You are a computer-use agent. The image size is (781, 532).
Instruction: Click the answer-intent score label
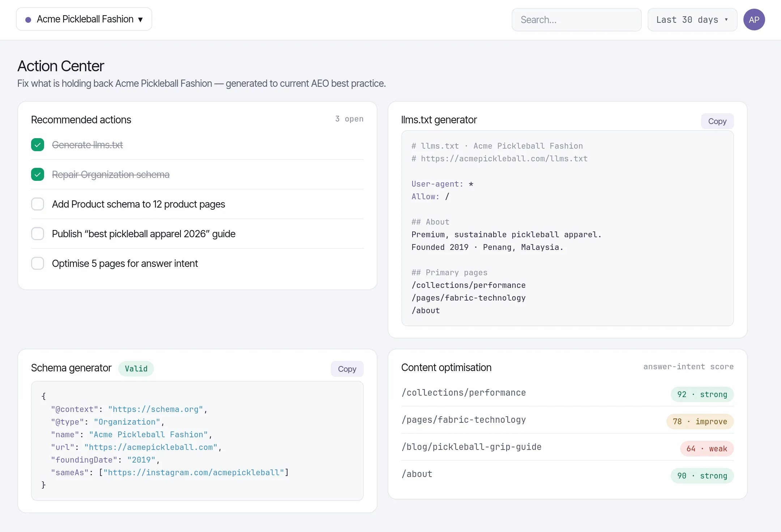tap(688, 367)
